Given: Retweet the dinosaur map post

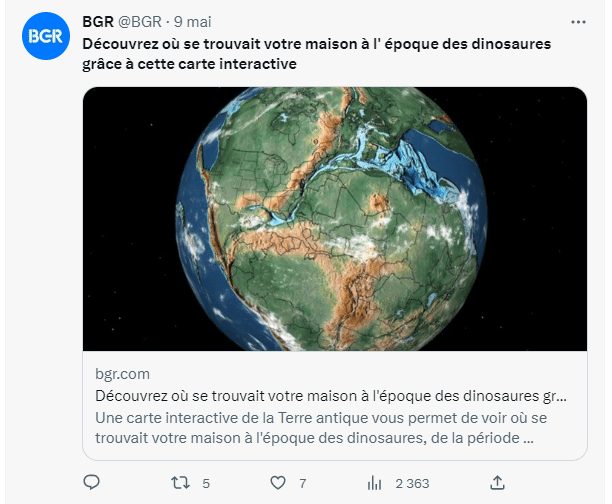Looking at the screenshot, I should tap(180, 483).
